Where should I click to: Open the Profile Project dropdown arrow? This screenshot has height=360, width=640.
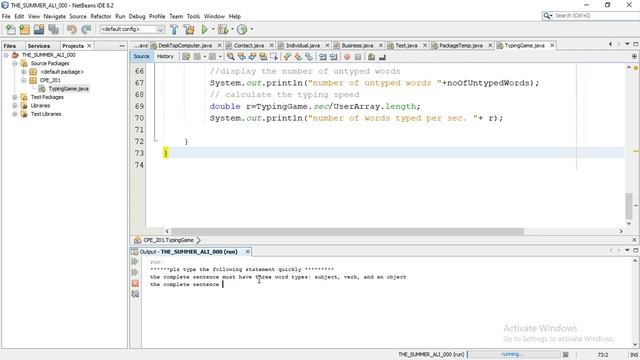251,29
